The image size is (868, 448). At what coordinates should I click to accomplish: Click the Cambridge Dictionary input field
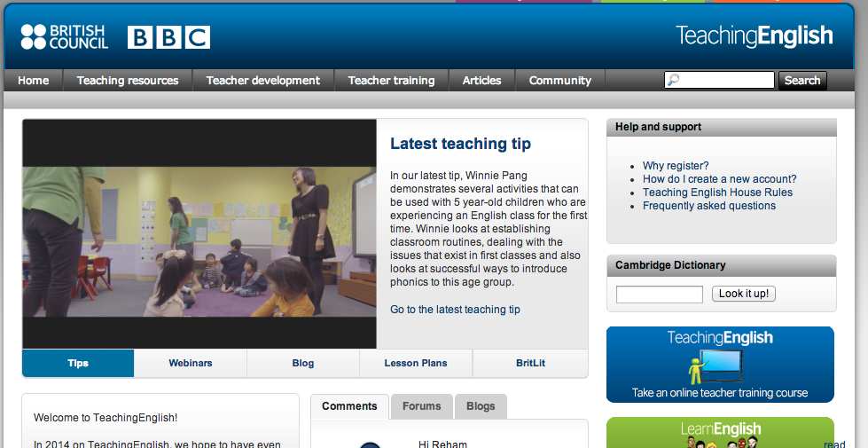coord(659,295)
